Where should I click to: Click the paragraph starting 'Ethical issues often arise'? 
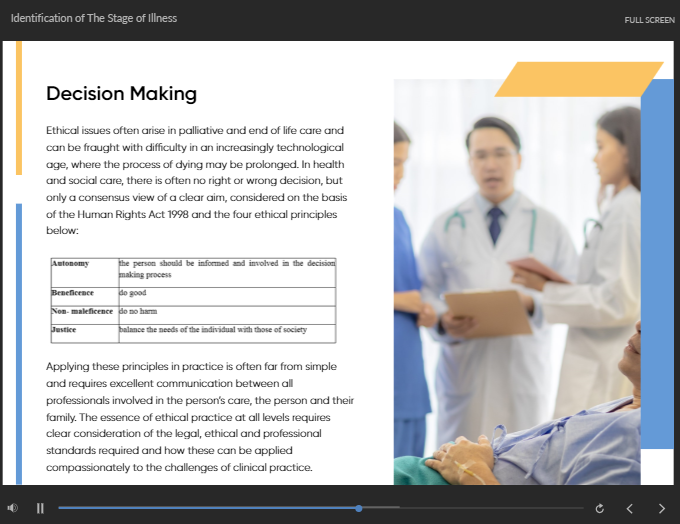[196, 180]
